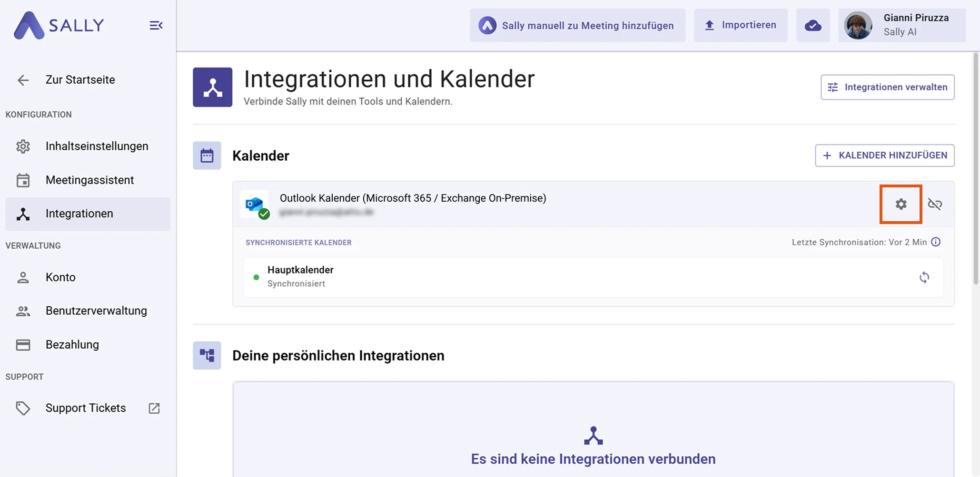
Task: Click the cloud status icon
Action: (x=813, y=25)
